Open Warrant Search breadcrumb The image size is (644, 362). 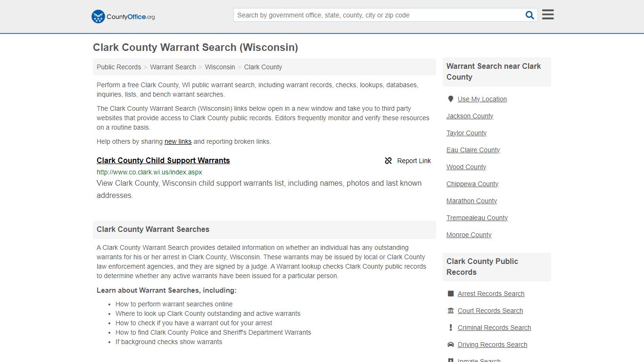click(x=173, y=67)
